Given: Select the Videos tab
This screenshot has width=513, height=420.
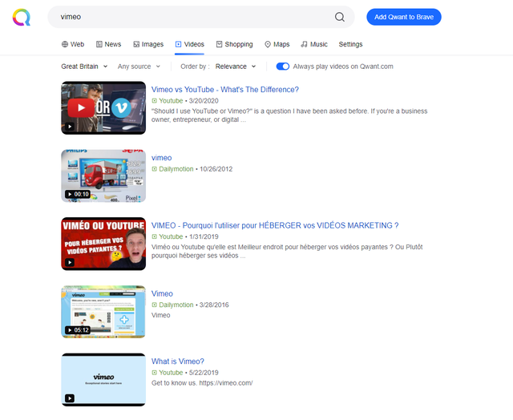Looking at the screenshot, I should (x=189, y=44).
